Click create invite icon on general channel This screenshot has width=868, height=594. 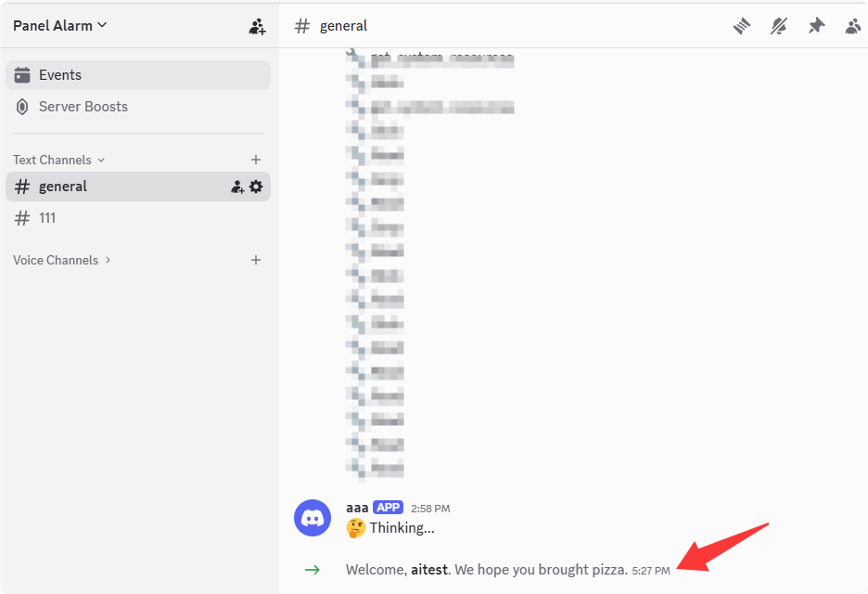(237, 187)
